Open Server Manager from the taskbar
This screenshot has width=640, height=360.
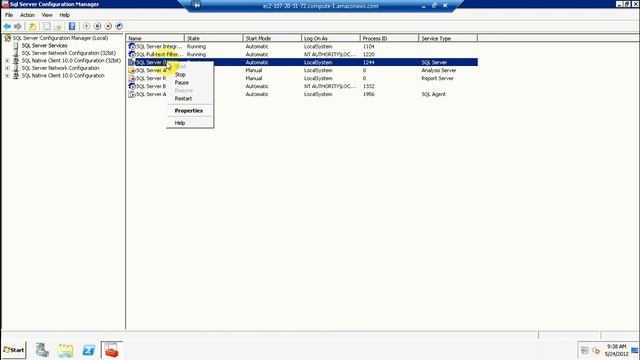(42, 350)
